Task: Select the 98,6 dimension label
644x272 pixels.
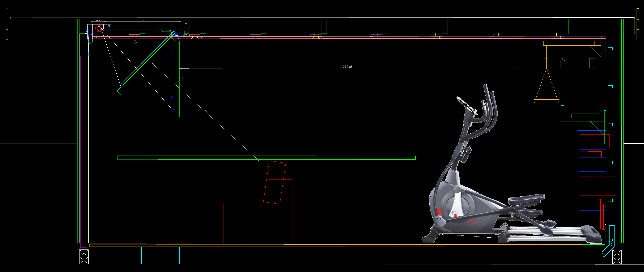Action: pyautogui.click(x=135, y=43)
